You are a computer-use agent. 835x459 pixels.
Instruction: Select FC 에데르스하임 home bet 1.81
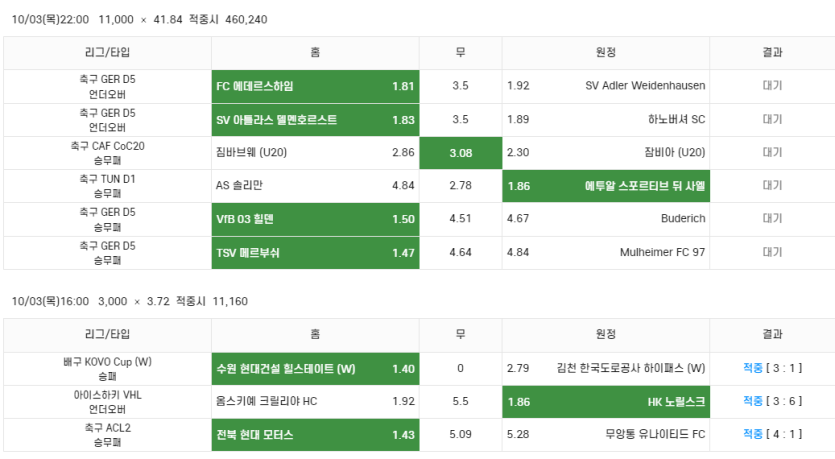315,86
